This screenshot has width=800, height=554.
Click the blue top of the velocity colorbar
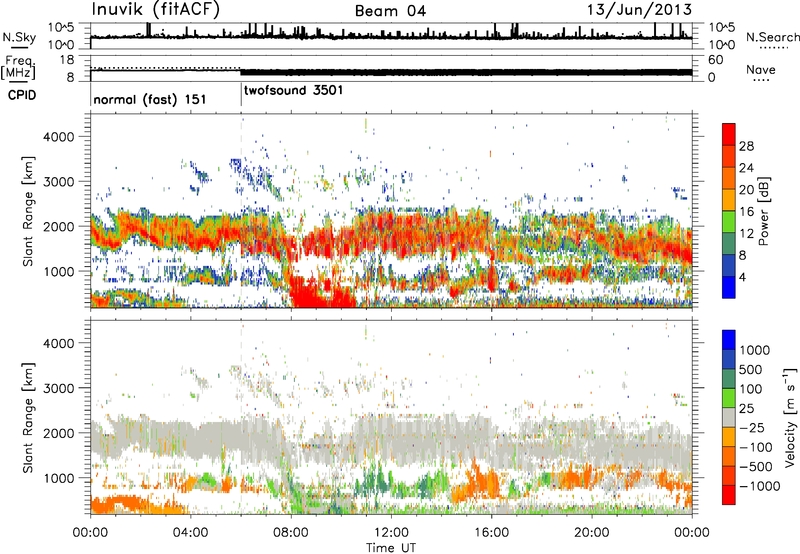729,339
